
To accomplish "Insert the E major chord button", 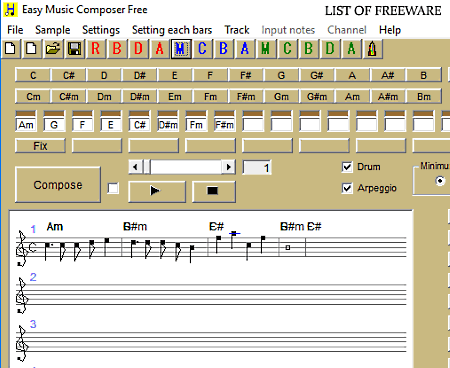I will pos(175,75).
